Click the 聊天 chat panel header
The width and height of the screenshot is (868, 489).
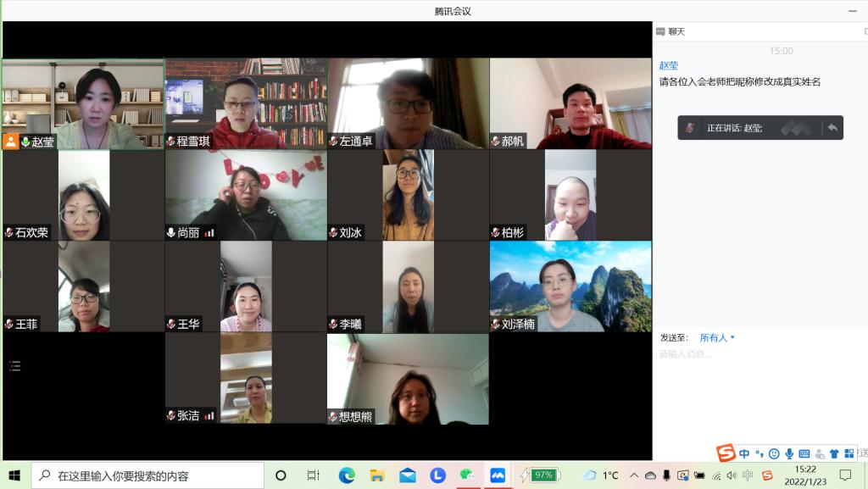[x=676, y=32]
